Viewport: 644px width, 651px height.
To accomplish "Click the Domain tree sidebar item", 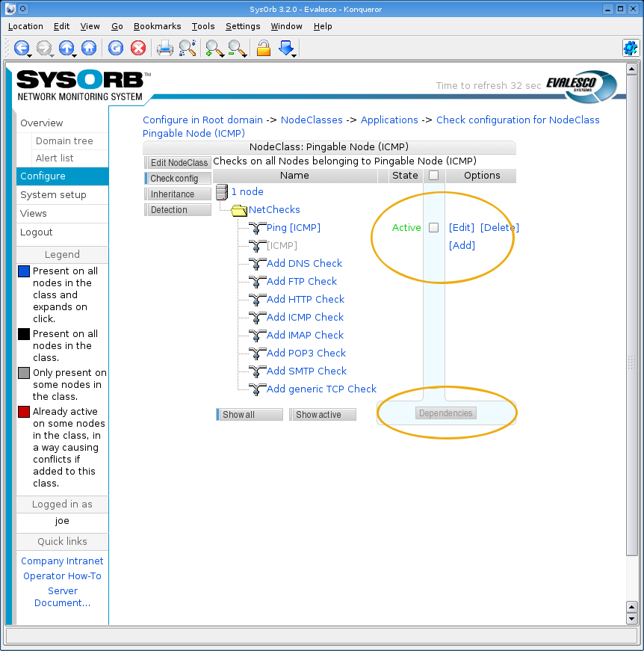I will coord(64,141).
